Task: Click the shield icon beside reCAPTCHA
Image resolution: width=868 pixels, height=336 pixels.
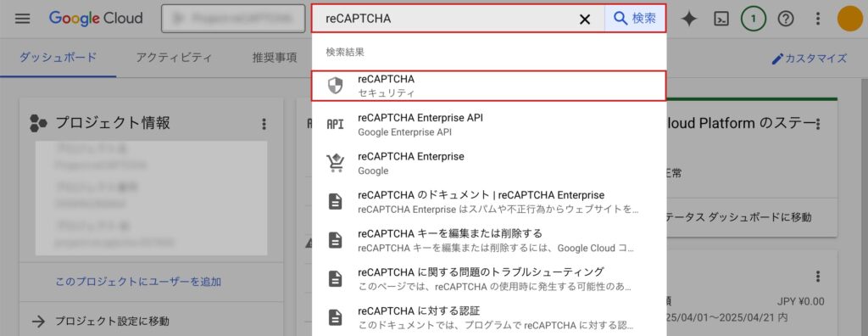Action: (336, 86)
